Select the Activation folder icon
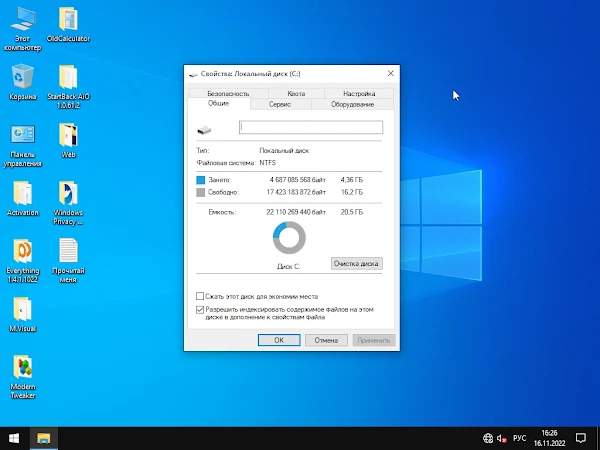Screen dimensions: 600x450 [x=23, y=199]
